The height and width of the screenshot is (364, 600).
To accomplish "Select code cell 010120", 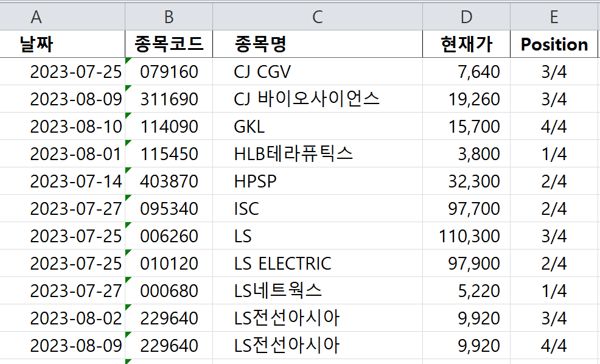I will [x=169, y=264].
